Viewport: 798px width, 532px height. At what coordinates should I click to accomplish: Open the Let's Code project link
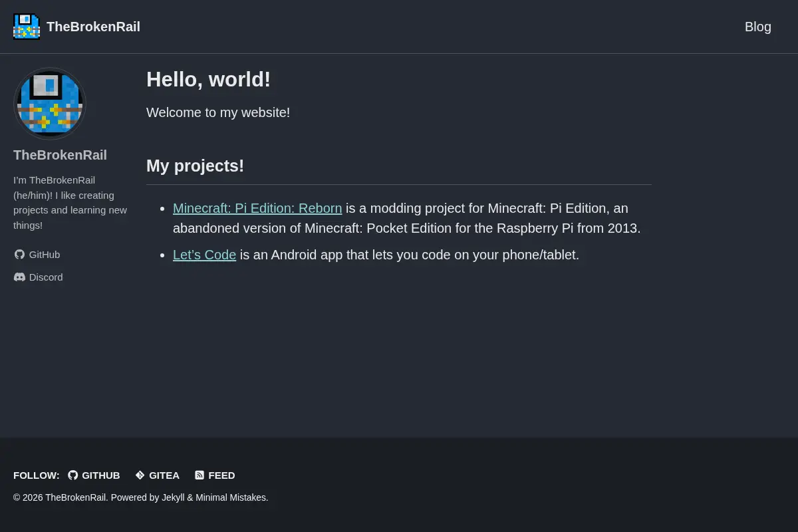(204, 255)
